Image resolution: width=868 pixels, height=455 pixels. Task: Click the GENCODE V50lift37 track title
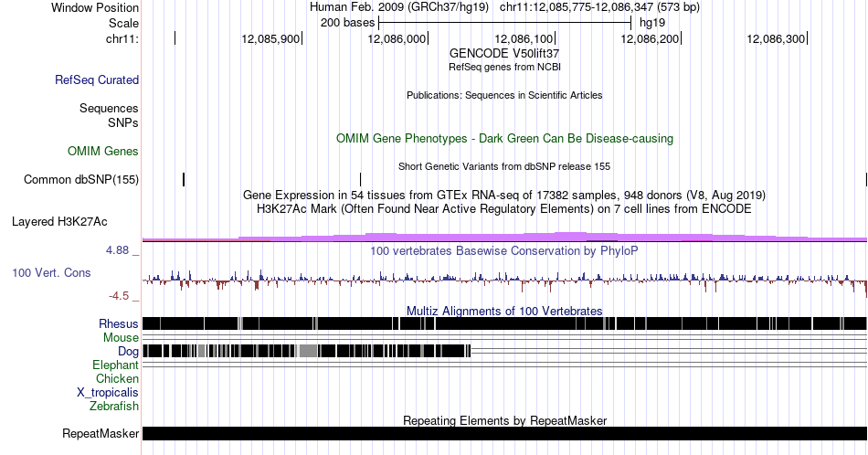coord(504,53)
